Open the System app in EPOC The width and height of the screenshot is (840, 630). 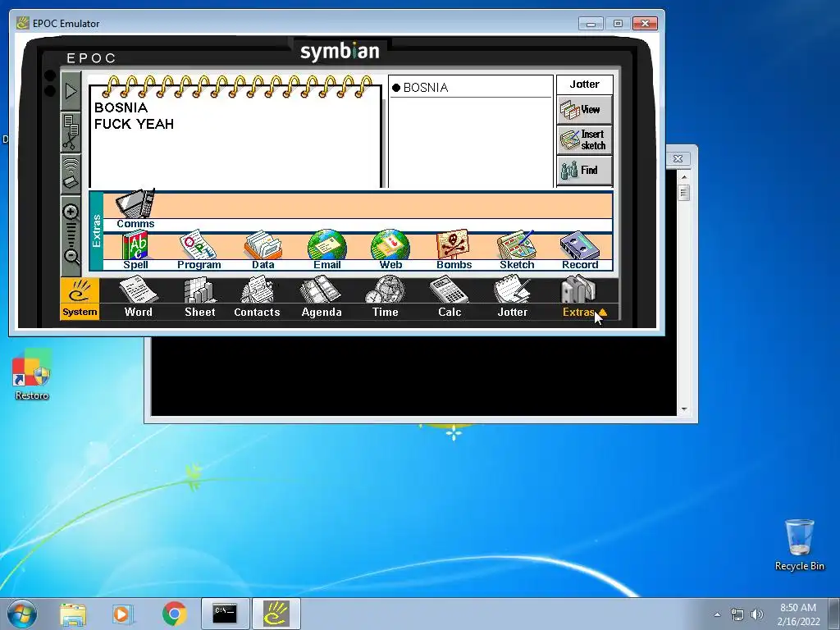(80, 299)
